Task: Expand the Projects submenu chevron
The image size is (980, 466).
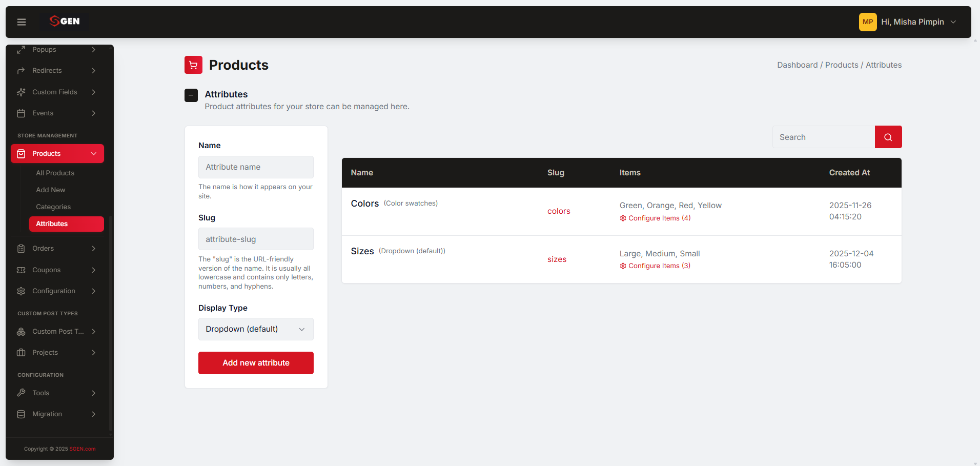Action: [94, 353]
